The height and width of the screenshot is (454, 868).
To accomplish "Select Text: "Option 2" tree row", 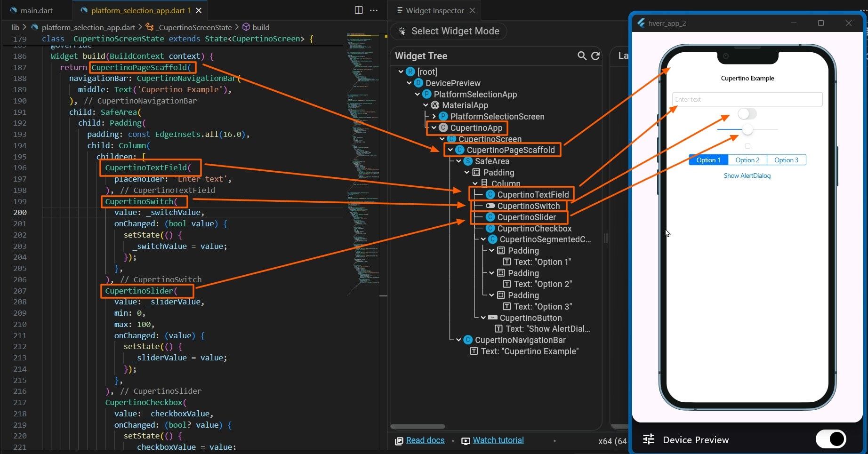I will pos(537,284).
